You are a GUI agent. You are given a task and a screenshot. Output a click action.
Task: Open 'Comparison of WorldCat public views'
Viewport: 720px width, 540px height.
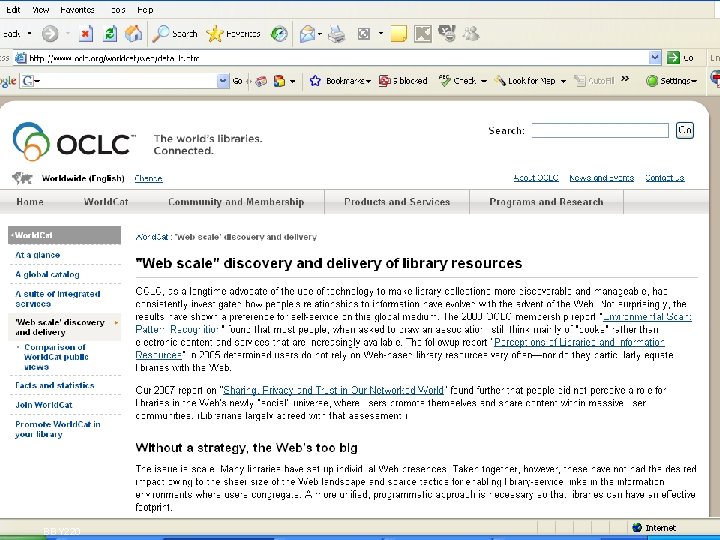(x=56, y=357)
